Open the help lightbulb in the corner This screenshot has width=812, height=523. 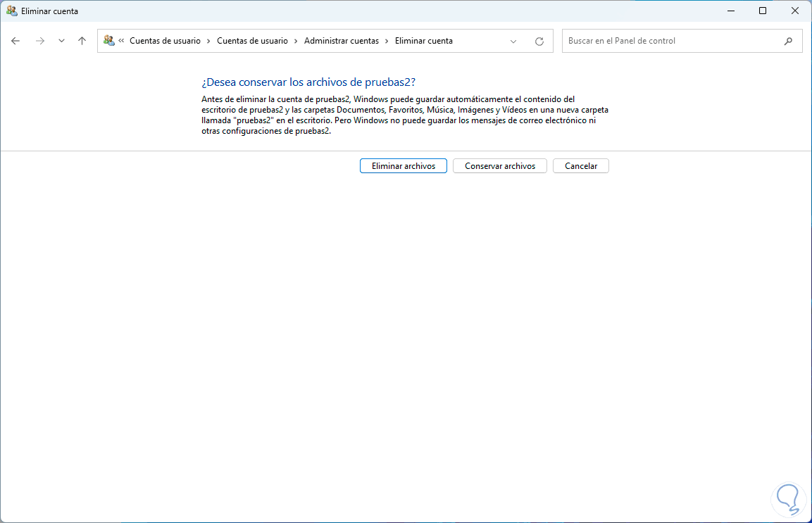pyautogui.click(x=789, y=498)
